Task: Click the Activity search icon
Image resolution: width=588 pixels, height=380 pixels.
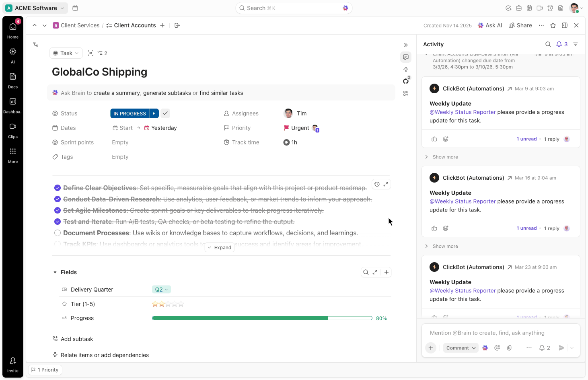Action: [548, 44]
